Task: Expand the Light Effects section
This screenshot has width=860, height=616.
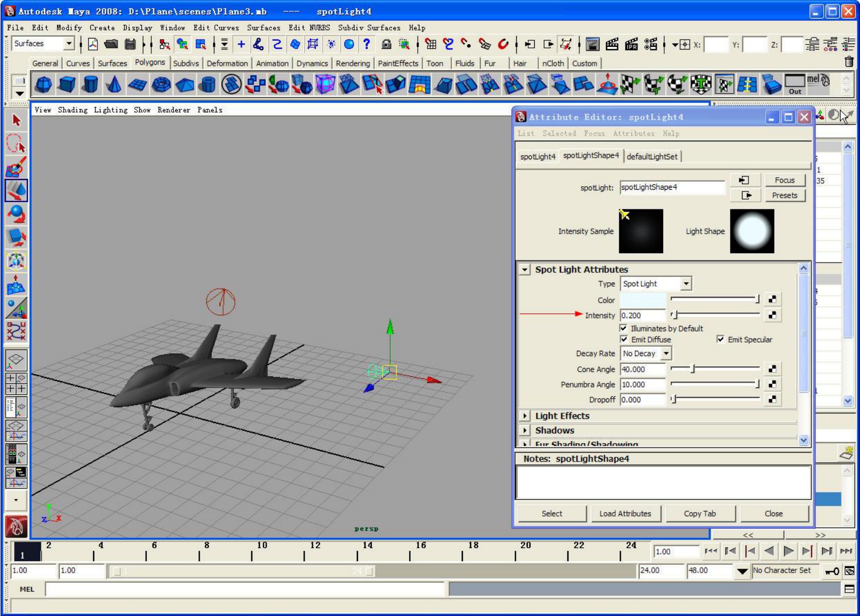Action: click(x=524, y=416)
